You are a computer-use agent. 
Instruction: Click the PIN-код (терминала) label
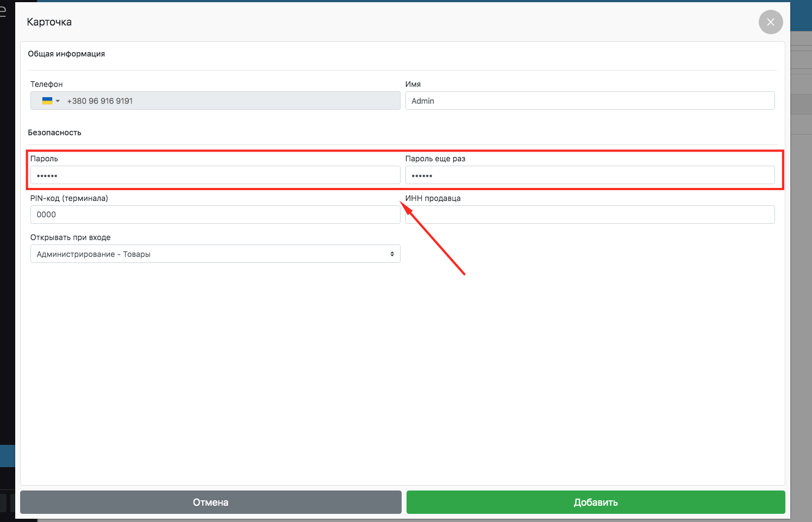point(69,198)
